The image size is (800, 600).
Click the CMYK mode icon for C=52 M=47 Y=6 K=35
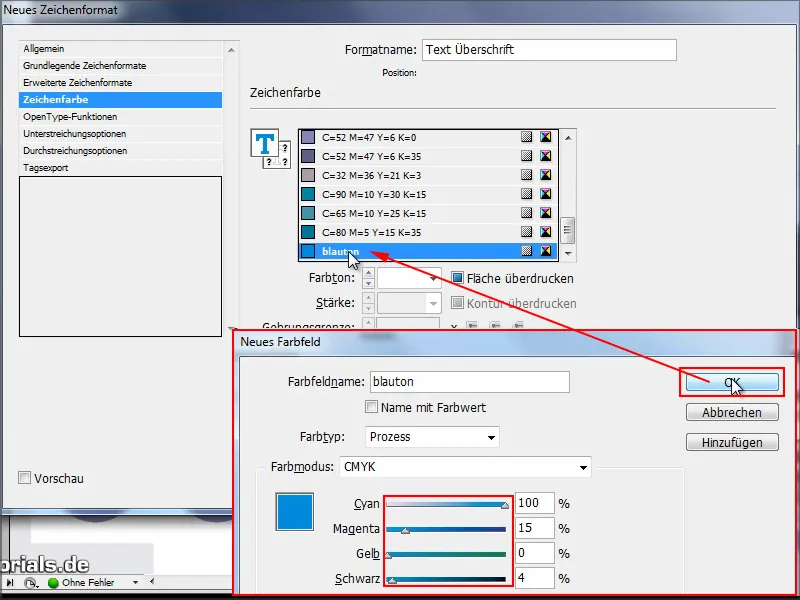coord(545,156)
